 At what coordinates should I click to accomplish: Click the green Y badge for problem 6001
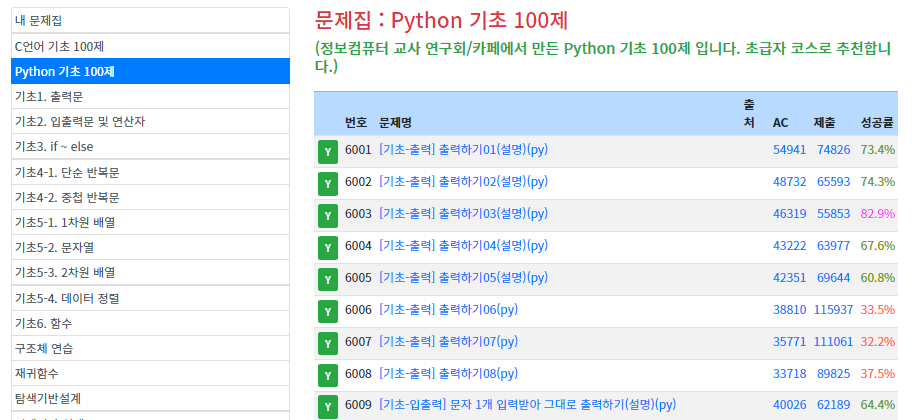pyautogui.click(x=328, y=152)
